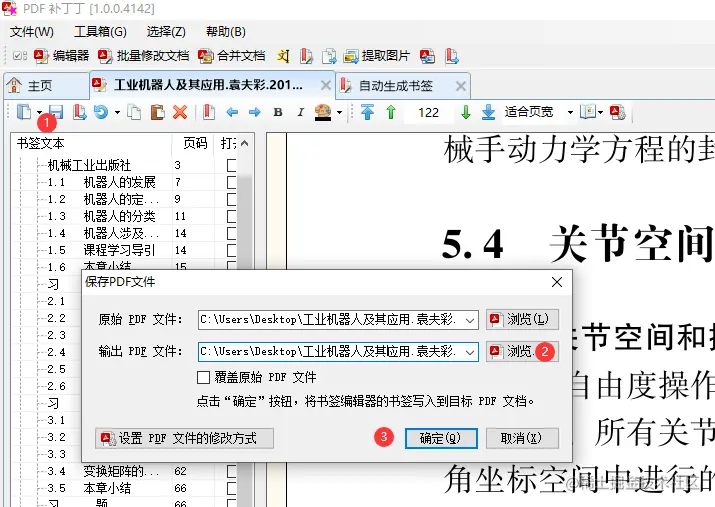Open the 编辑器 editor tool
The width and height of the screenshot is (715, 507).
[x=61, y=56]
